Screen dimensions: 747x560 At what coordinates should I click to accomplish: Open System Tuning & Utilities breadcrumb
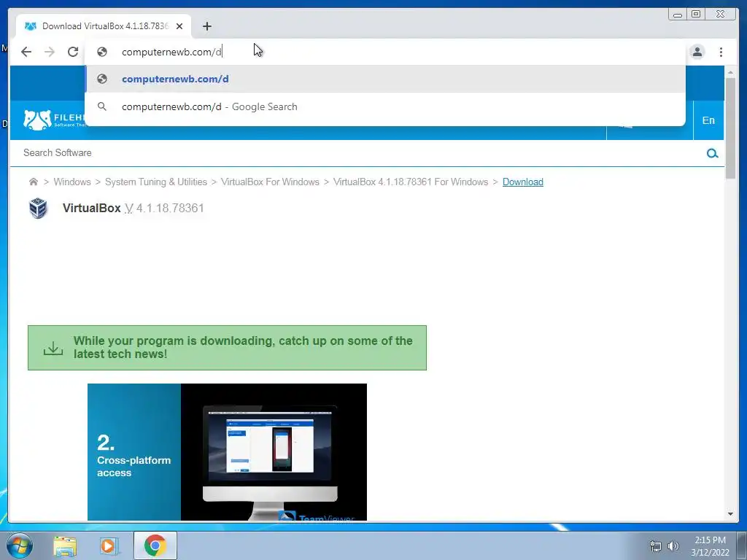click(x=156, y=182)
